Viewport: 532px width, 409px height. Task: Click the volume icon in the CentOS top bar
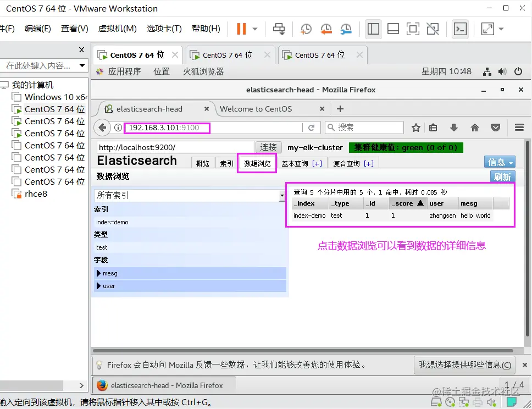[x=502, y=71]
